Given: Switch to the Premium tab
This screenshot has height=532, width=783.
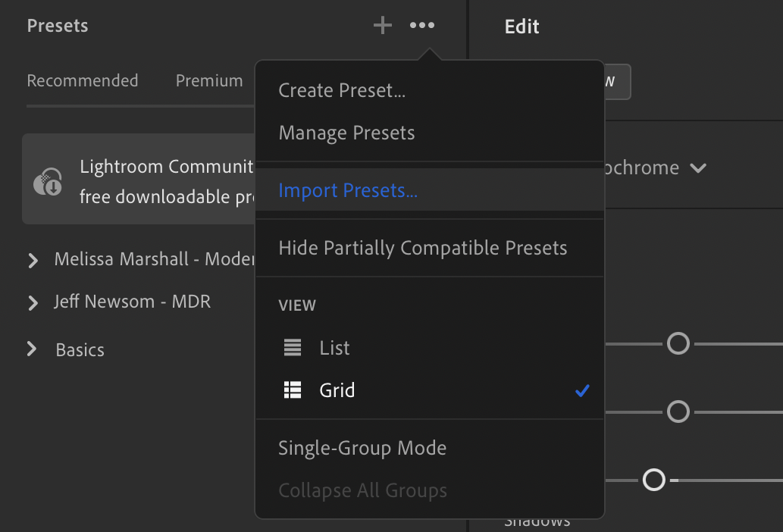Looking at the screenshot, I should 209,80.
